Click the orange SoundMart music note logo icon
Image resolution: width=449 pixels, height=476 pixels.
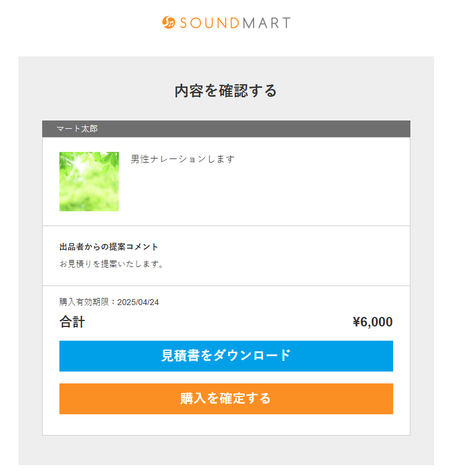click(168, 23)
